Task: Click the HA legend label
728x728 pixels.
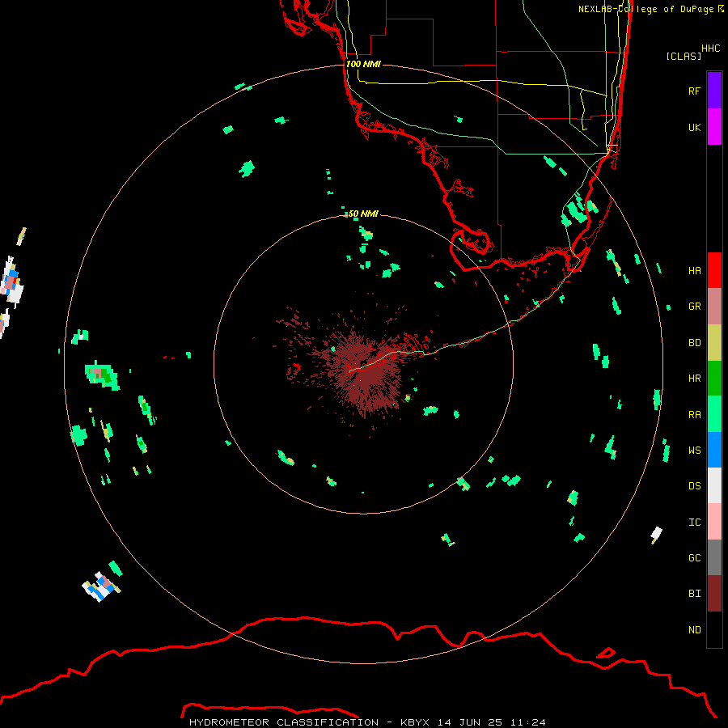Action: click(x=694, y=270)
